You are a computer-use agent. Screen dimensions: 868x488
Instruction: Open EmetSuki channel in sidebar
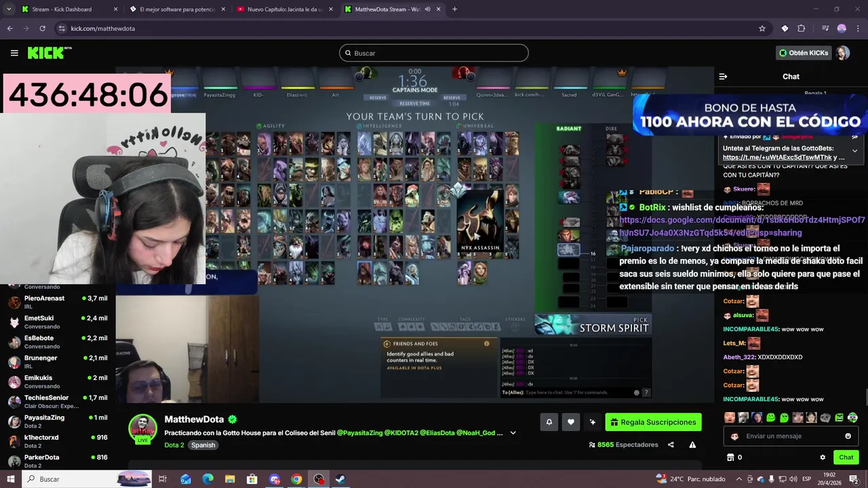58,322
